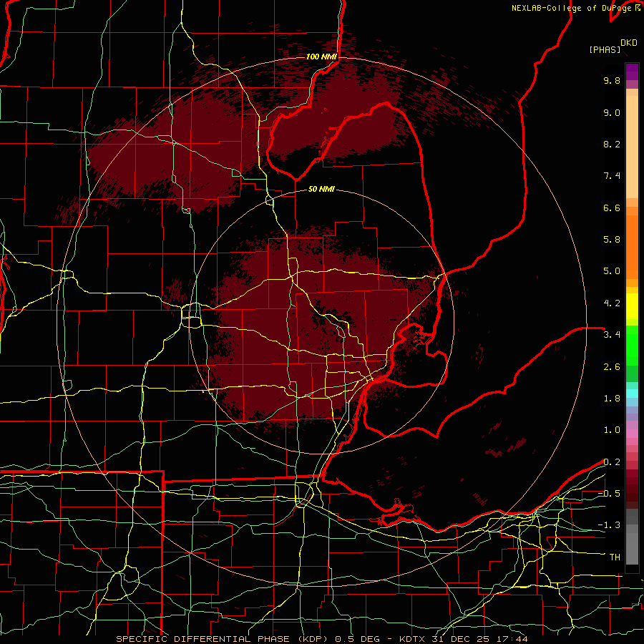Image resolution: width=644 pixels, height=644 pixels.
Task: Click the 5.8 scale value
Action: (612, 240)
